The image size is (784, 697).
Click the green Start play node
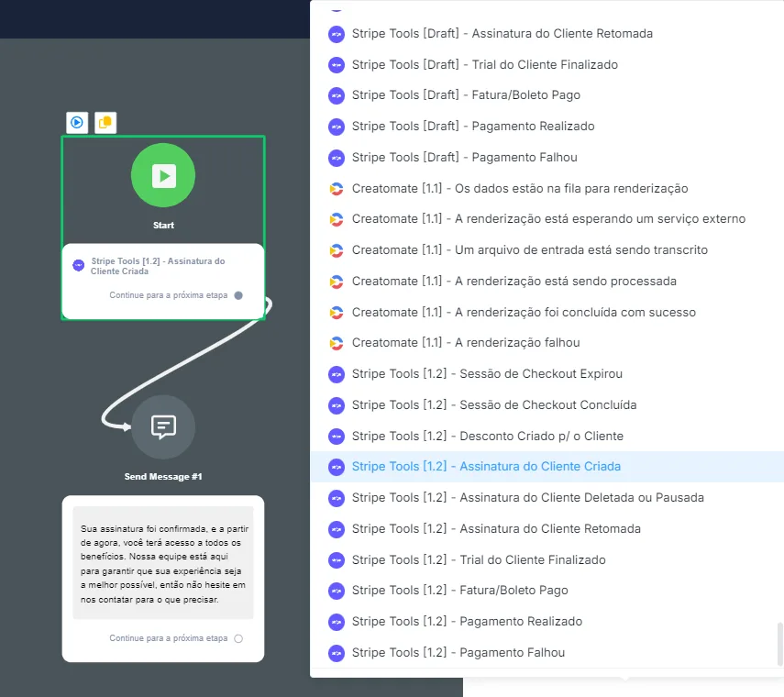point(163,175)
